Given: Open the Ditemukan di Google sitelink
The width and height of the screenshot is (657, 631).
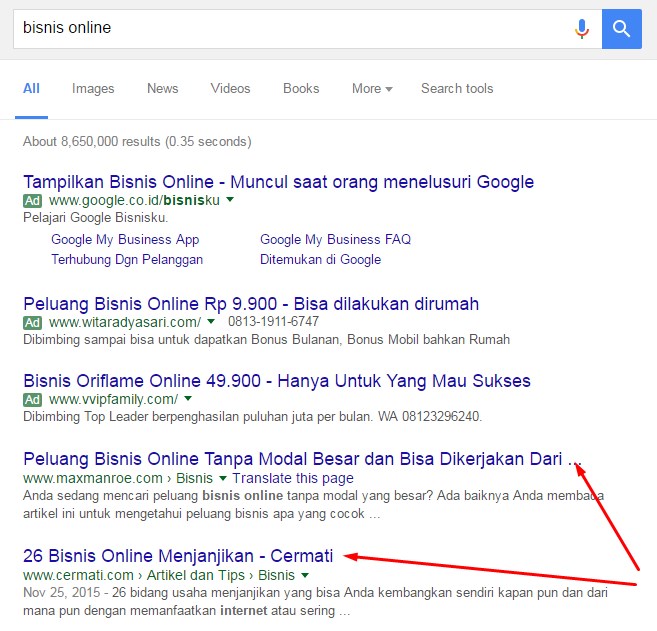Looking at the screenshot, I should click(321, 260).
